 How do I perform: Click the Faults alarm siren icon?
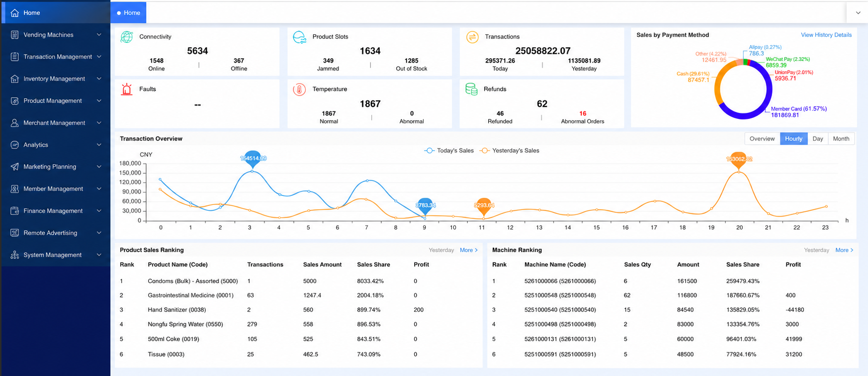tap(127, 89)
